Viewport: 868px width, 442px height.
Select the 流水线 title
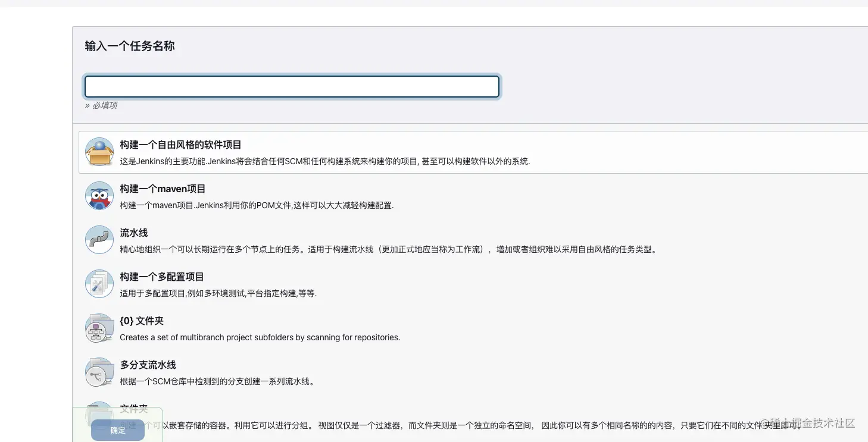pyautogui.click(x=134, y=233)
